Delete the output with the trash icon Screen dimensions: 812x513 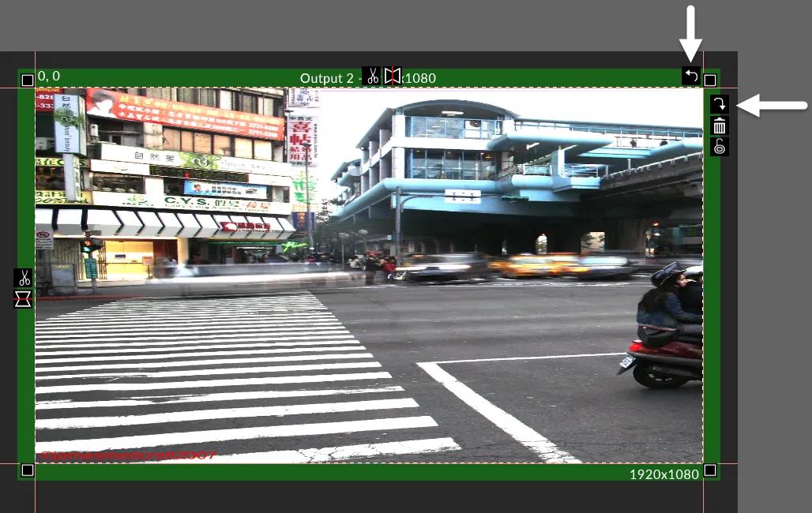coord(720,125)
